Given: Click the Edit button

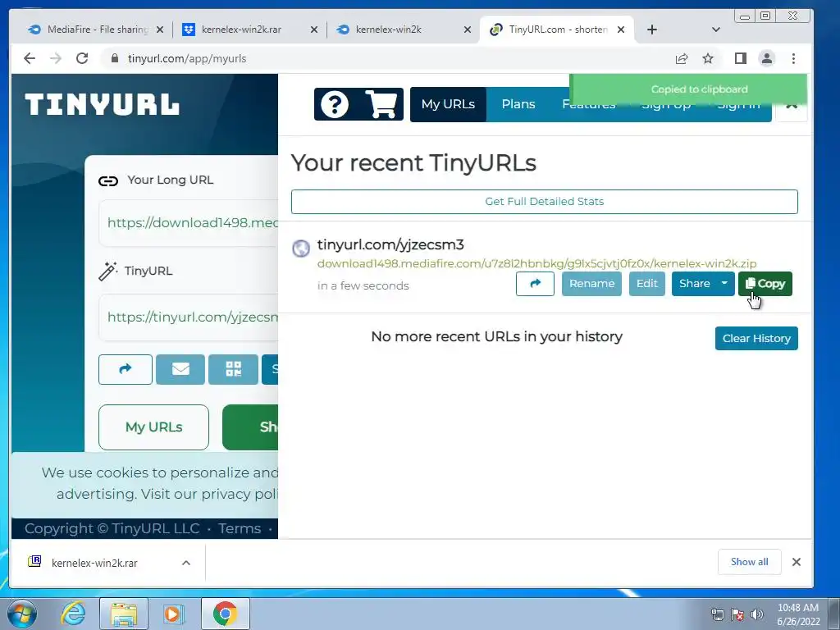Looking at the screenshot, I should point(646,283).
